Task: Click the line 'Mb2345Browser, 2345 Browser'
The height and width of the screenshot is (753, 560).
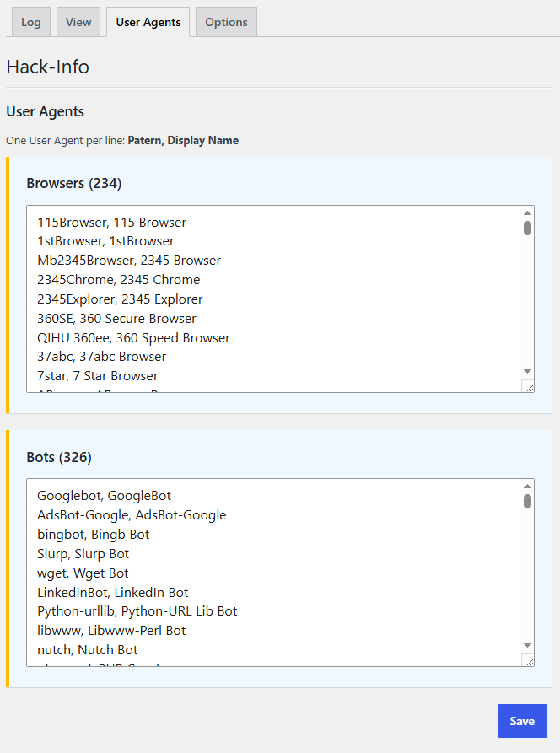Action: [129, 261]
